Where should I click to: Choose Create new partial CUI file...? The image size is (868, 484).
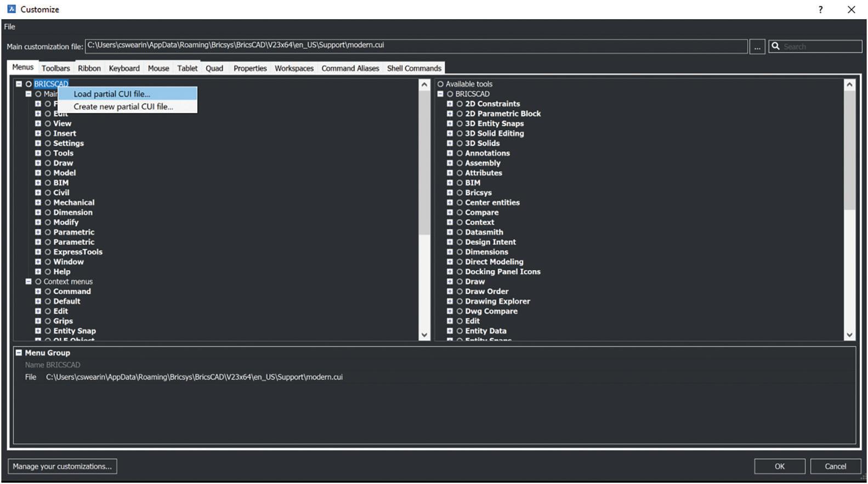click(128, 106)
